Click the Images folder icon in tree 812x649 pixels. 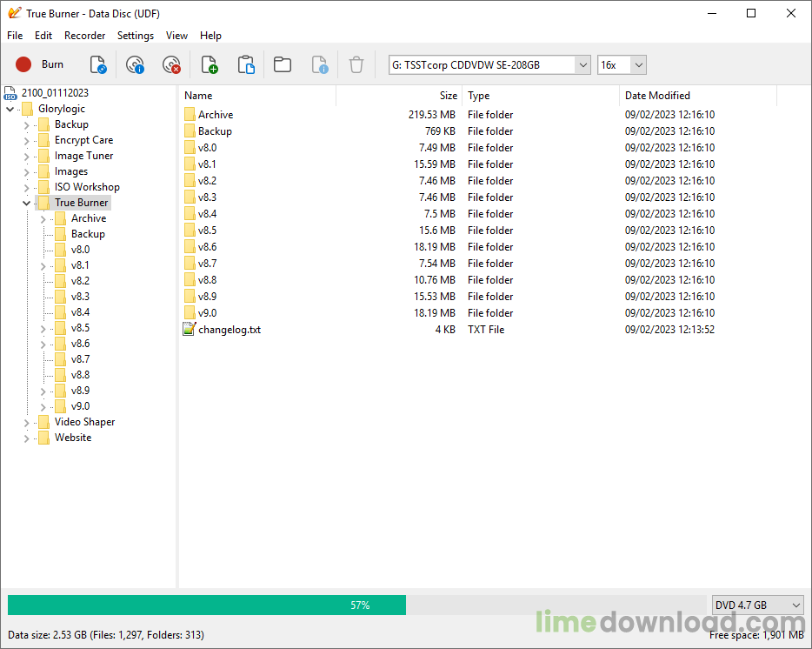pyautogui.click(x=44, y=171)
